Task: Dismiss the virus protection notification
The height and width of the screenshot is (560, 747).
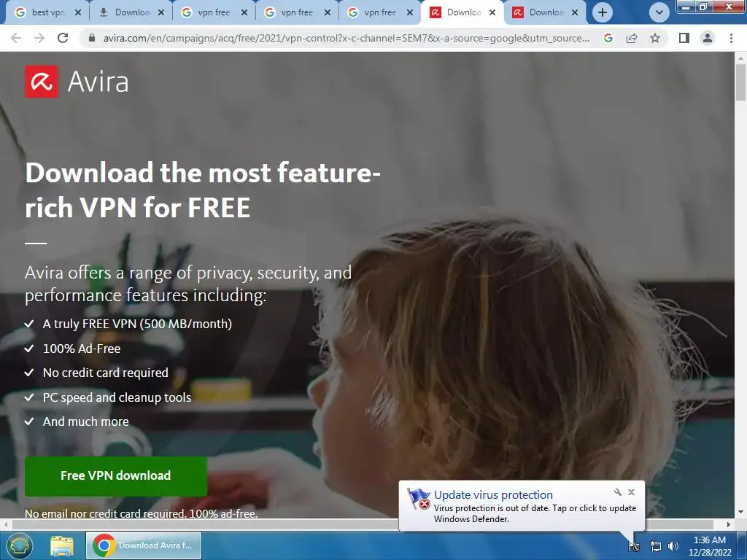Action: click(631, 492)
